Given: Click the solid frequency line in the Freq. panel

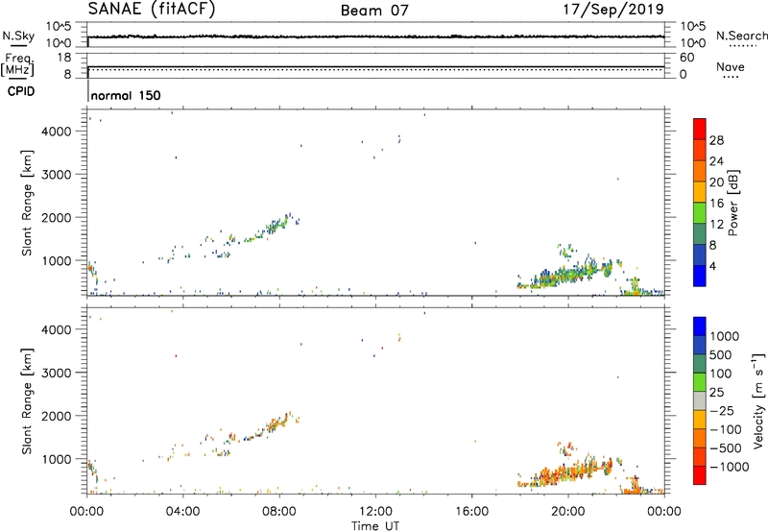Looking at the screenshot, I should 375,66.
